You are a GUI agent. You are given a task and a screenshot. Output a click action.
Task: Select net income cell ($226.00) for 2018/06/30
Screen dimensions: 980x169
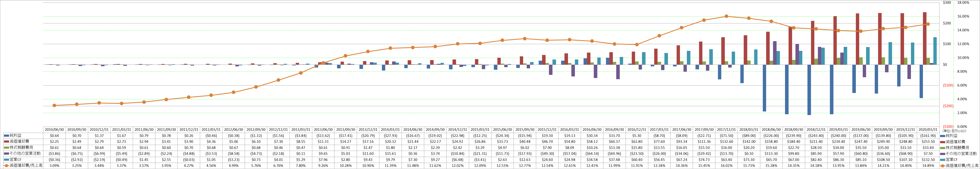771,136
